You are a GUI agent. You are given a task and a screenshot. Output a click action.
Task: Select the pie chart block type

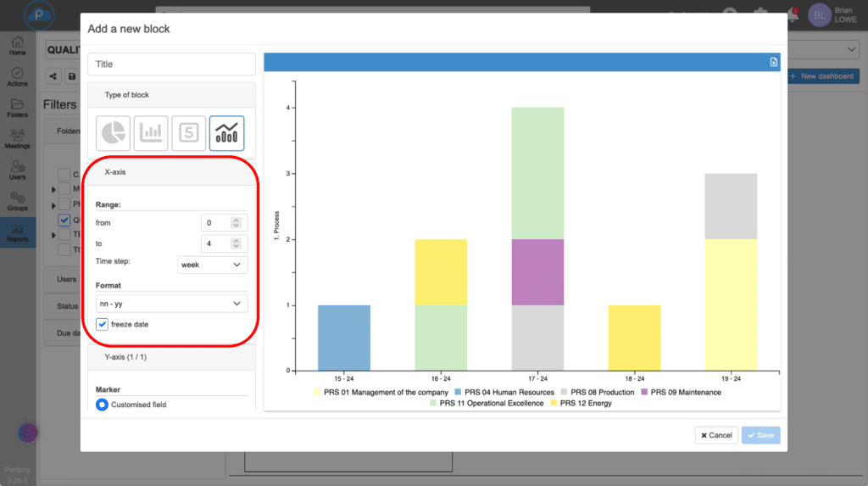[113, 133]
